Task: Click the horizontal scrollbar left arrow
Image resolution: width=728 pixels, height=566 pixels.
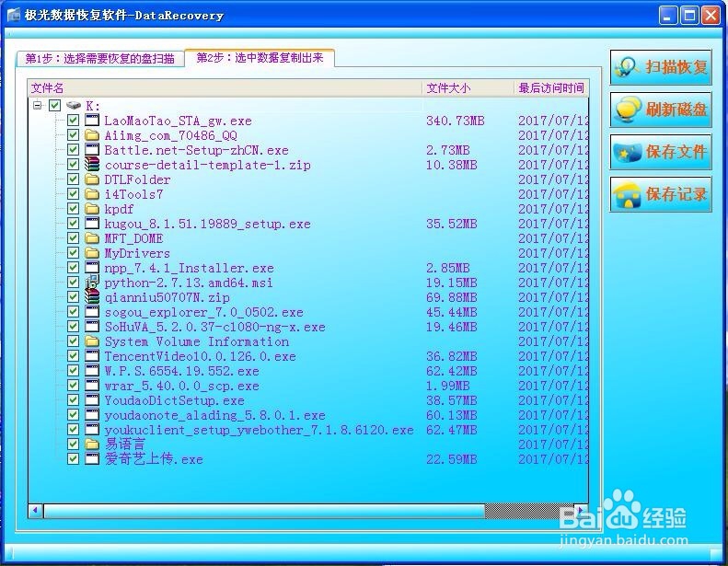Action: coord(36,510)
